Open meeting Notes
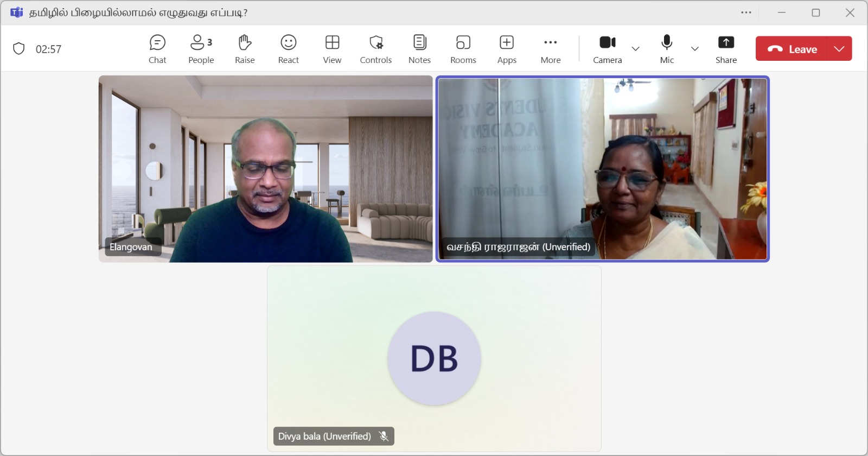Screen dimensions: 868x456 (x=419, y=49)
